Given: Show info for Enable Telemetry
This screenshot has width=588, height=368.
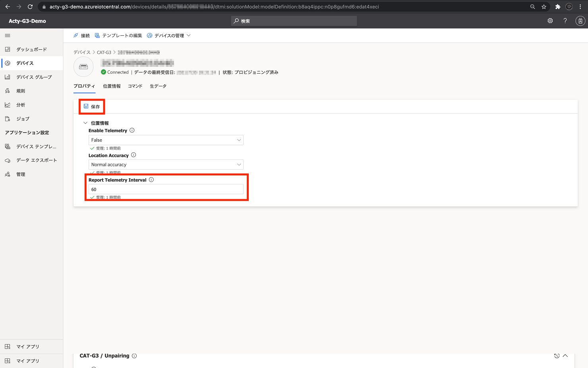Looking at the screenshot, I should pos(132,130).
